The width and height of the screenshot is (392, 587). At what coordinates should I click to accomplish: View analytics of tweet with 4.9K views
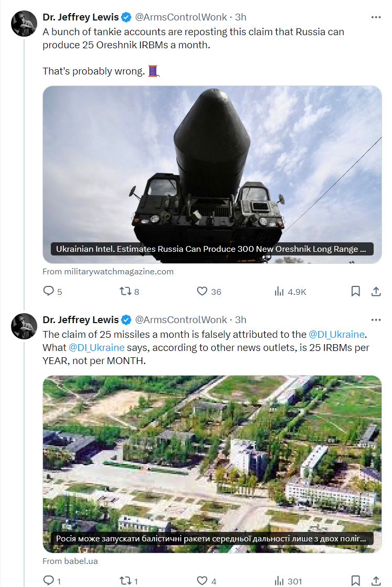[279, 291]
